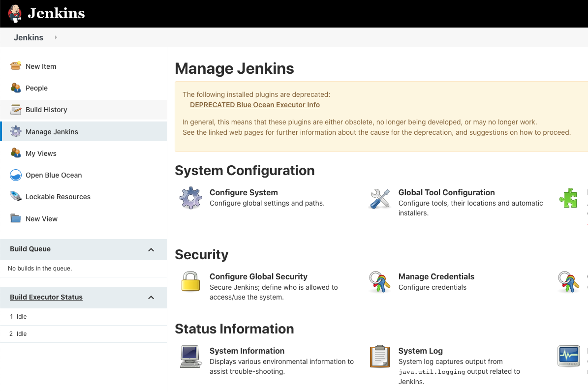Click executor 1 Idle row
This screenshot has height=392, width=588.
(83, 317)
